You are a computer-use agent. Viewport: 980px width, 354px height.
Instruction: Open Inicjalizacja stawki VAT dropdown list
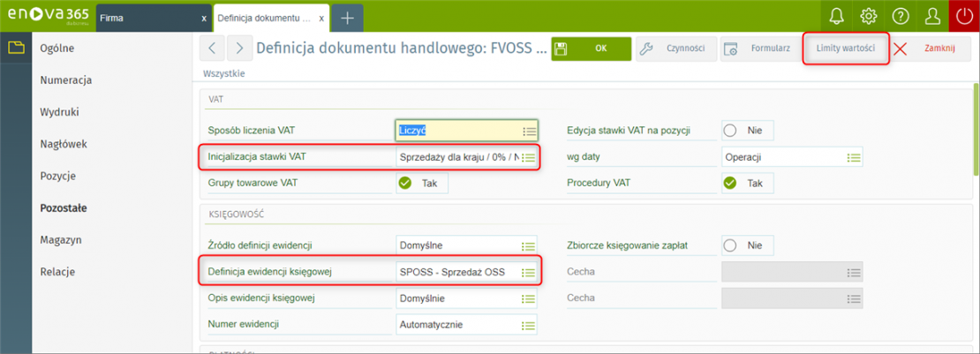click(529, 158)
